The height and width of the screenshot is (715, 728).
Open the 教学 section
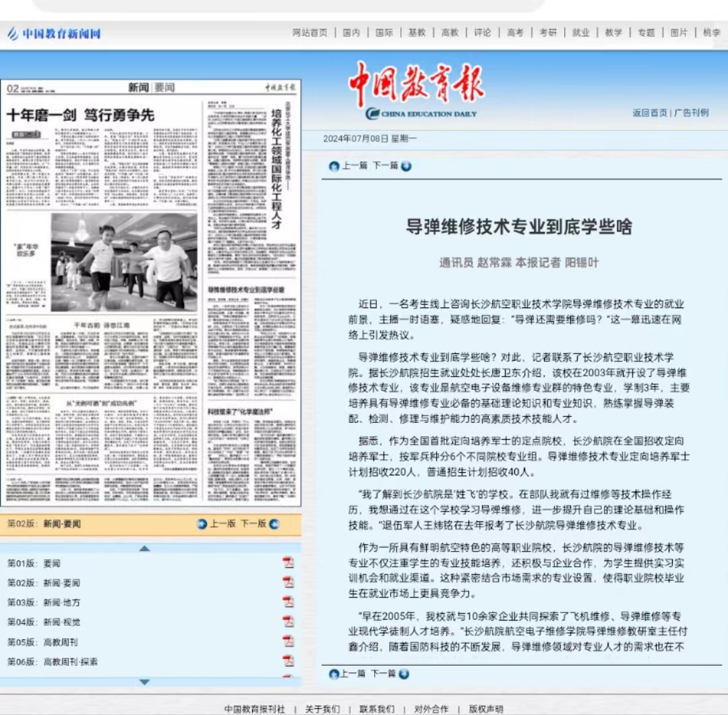613,32
